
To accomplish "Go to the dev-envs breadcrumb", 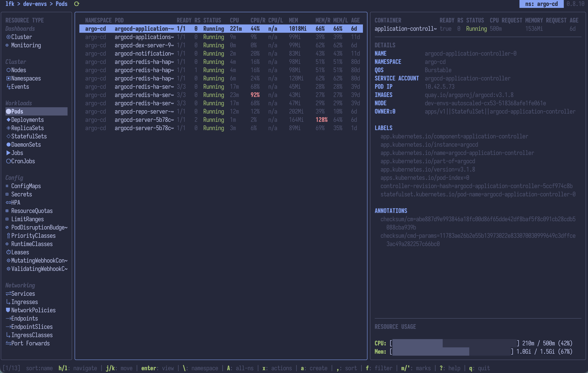I will pos(35,4).
